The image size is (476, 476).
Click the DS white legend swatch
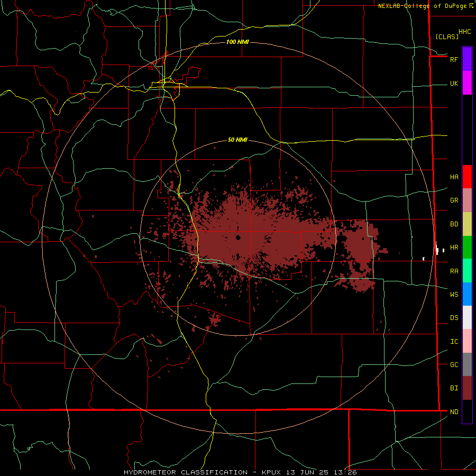[x=467, y=317]
